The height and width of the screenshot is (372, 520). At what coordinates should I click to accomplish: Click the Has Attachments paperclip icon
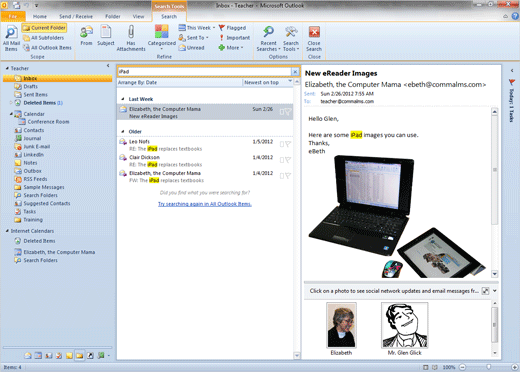coord(131,32)
